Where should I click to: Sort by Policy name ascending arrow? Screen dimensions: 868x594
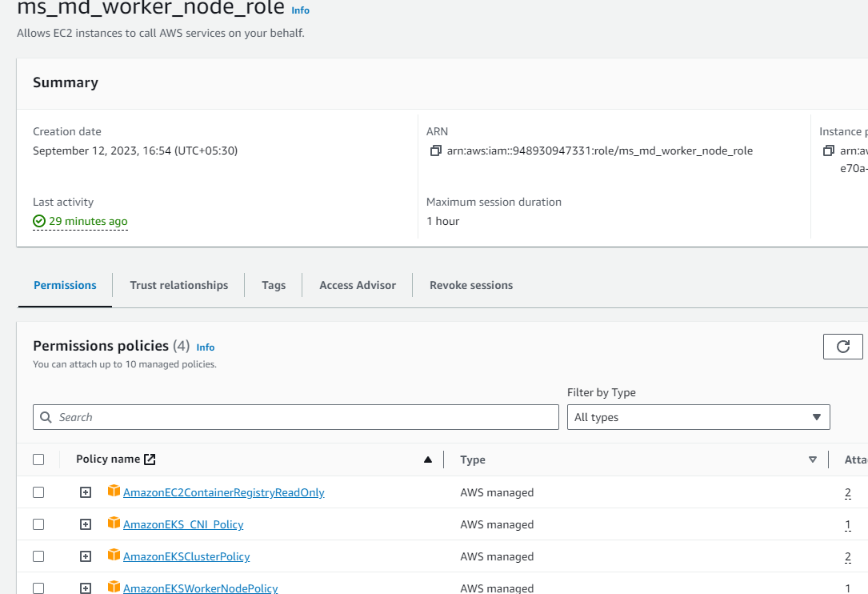(427, 460)
